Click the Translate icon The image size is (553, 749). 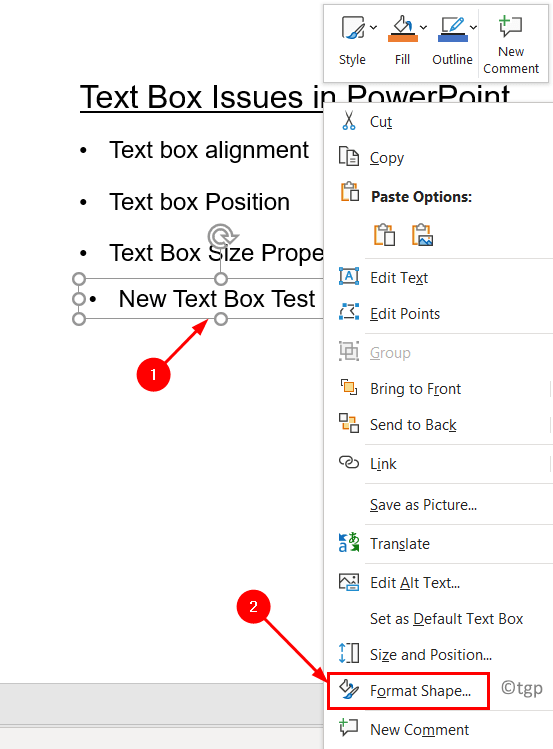pyautogui.click(x=349, y=543)
